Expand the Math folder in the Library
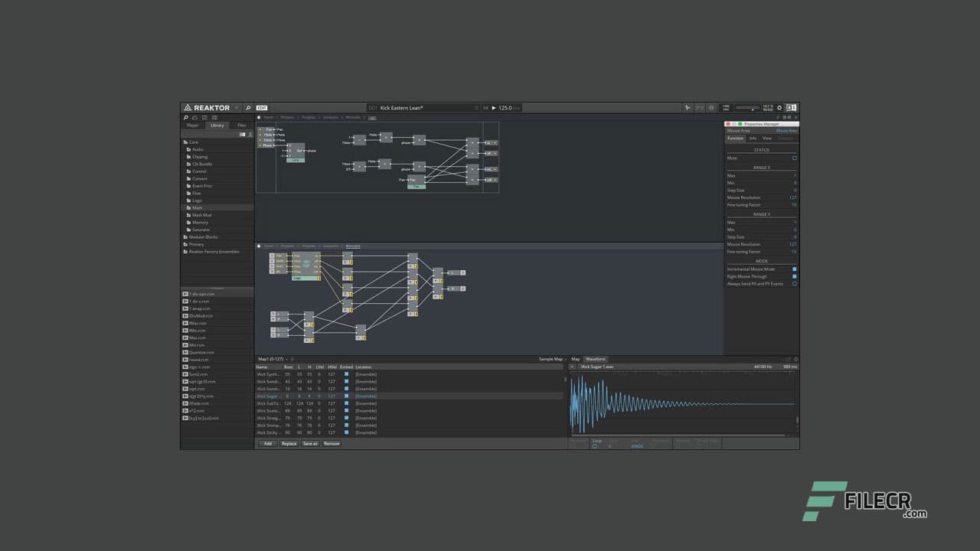 (198, 207)
